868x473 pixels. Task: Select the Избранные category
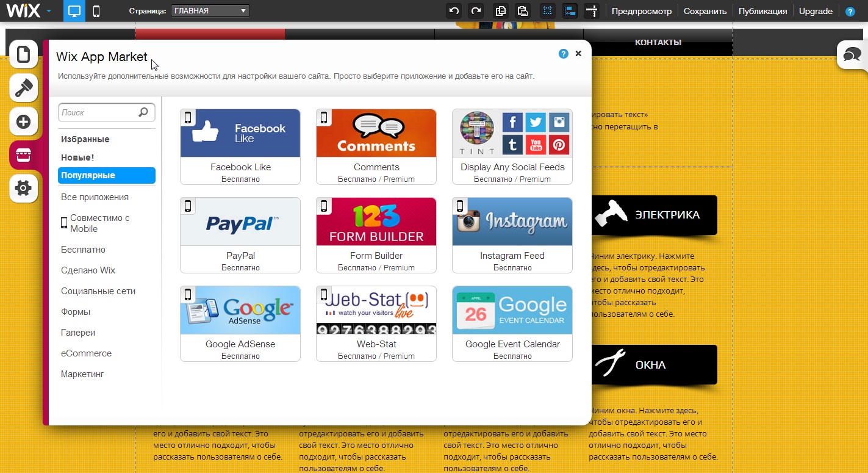tap(85, 139)
